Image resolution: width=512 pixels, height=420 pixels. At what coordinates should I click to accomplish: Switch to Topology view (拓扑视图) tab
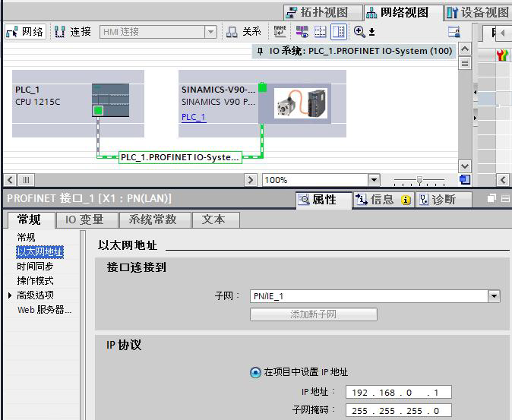point(323,12)
